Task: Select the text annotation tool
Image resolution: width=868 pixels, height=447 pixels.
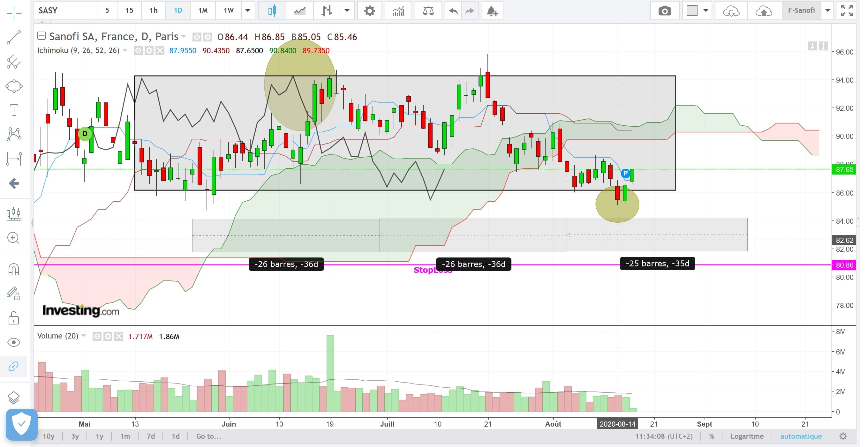Action: [14, 110]
